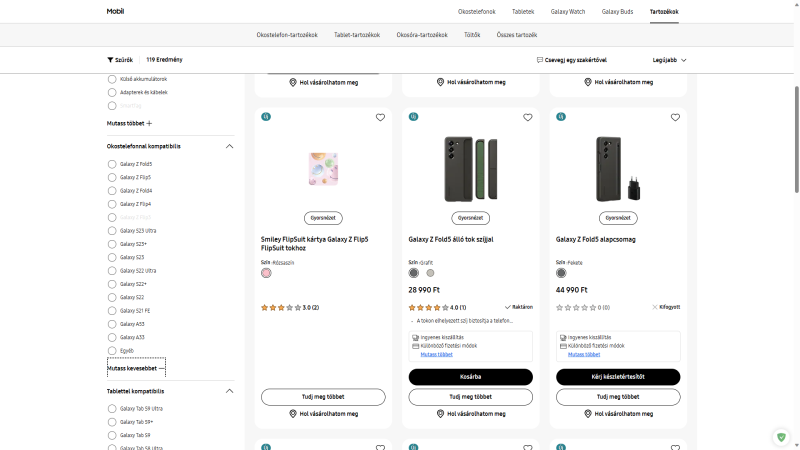
Task: Switch to Töltők tab
Action: 472,35
